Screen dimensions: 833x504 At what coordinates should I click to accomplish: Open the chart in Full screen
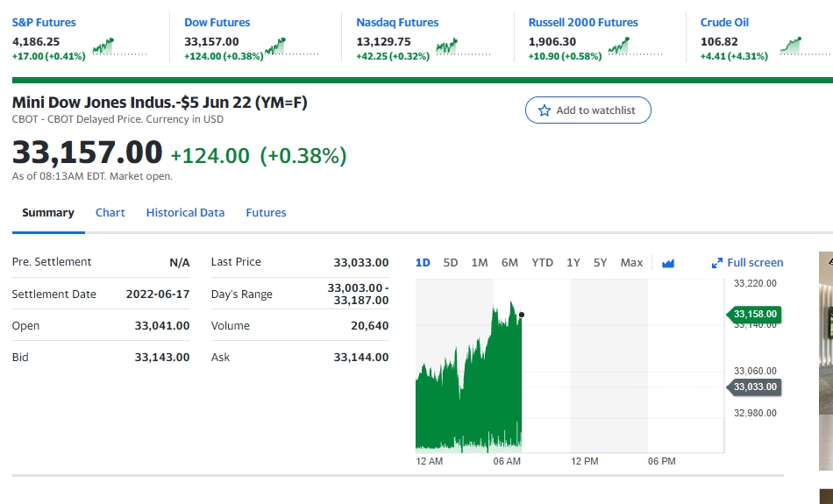click(747, 262)
